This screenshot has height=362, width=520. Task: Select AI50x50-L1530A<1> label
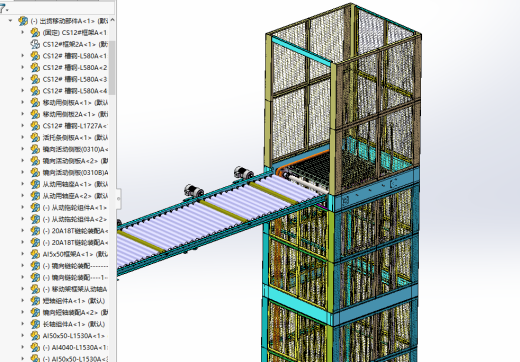coord(74,336)
